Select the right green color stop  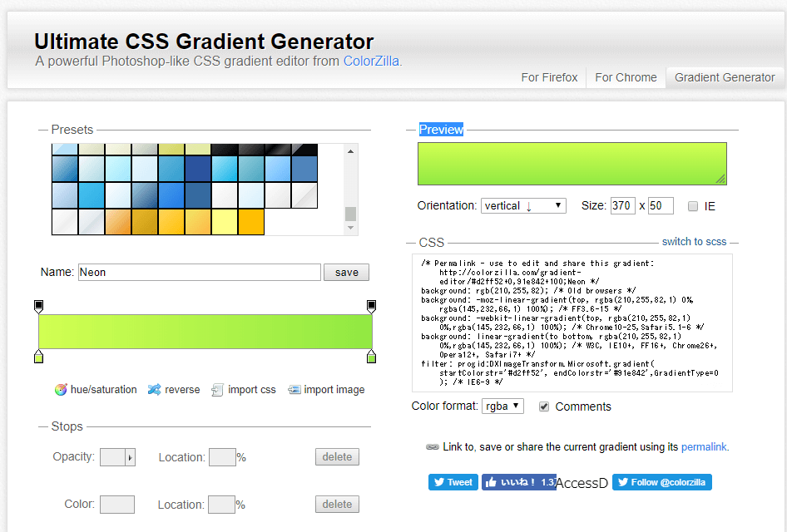371,357
